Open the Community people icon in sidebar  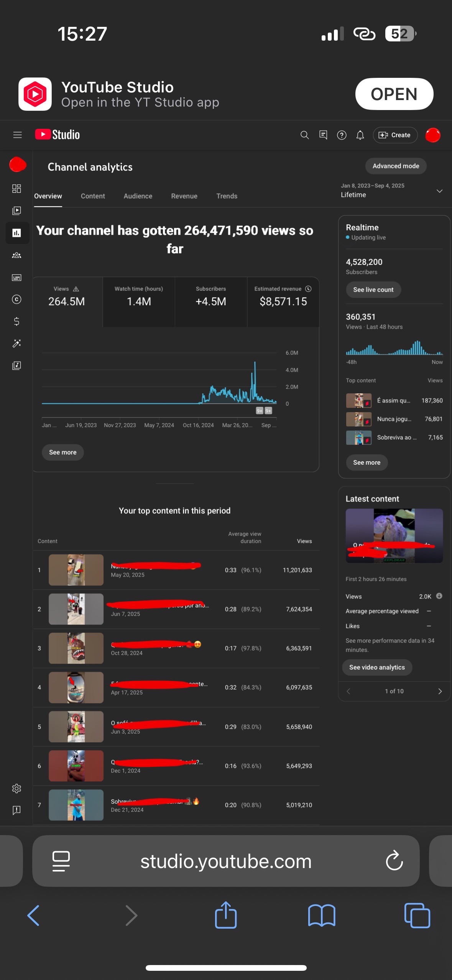[16, 255]
